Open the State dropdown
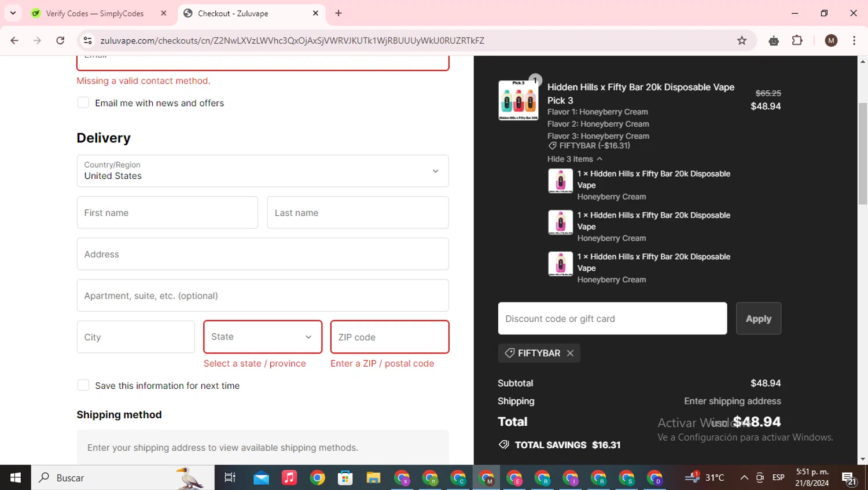Image resolution: width=868 pixels, height=490 pixels. pyautogui.click(x=263, y=337)
